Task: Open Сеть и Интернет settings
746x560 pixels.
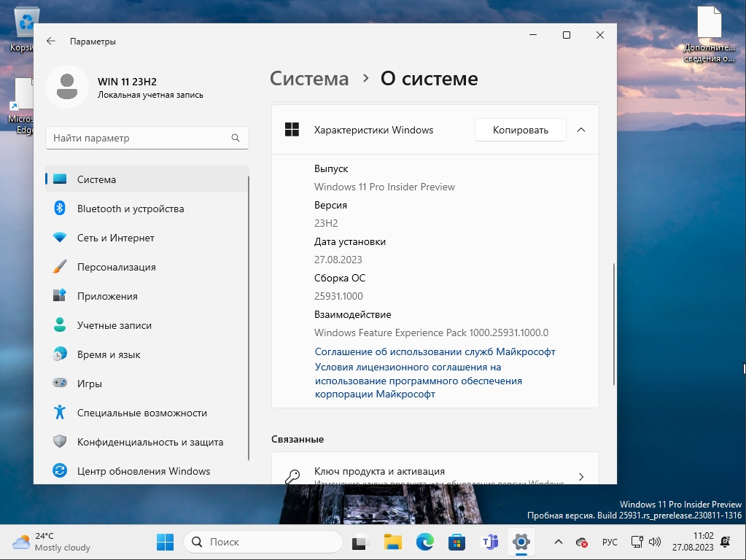Action: [147, 238]
